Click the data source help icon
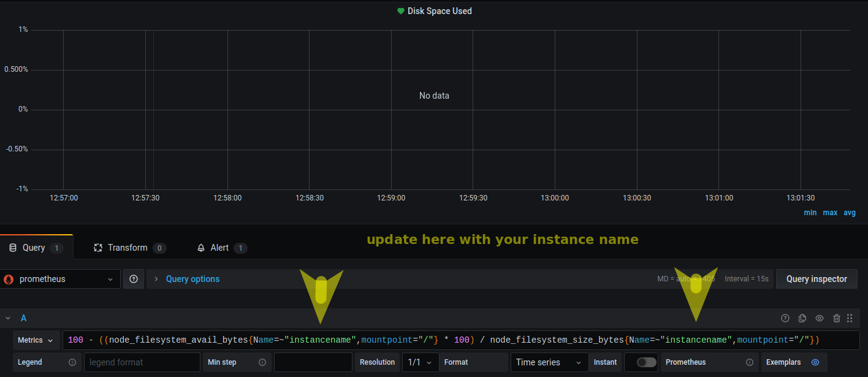This screenshot has height=377, width=868. [x=134, y=279]
